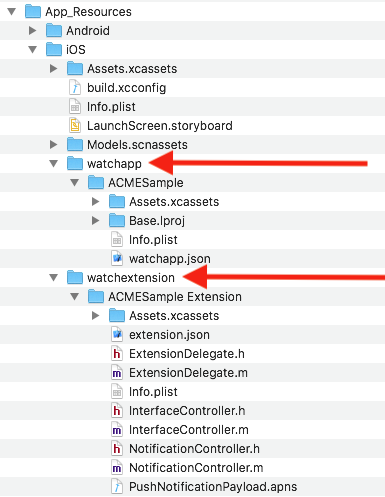
Task: Click the LaunchScreen.storyboard file icon
Action: 75,125
